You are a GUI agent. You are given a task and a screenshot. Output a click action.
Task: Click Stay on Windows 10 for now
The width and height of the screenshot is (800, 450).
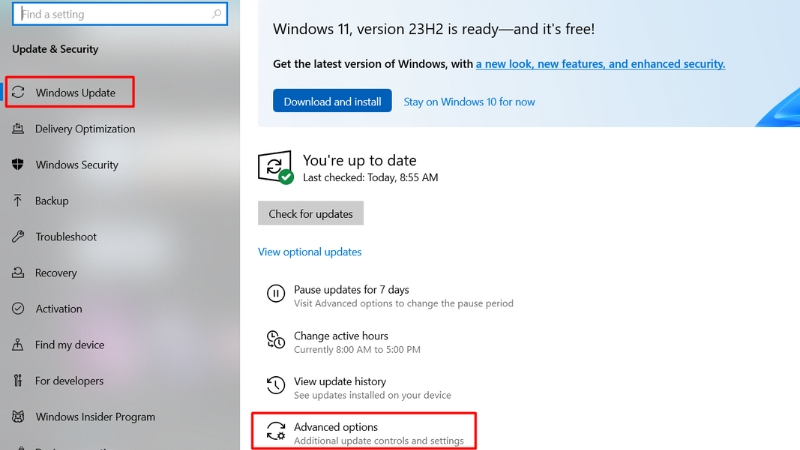click(469, 102)
